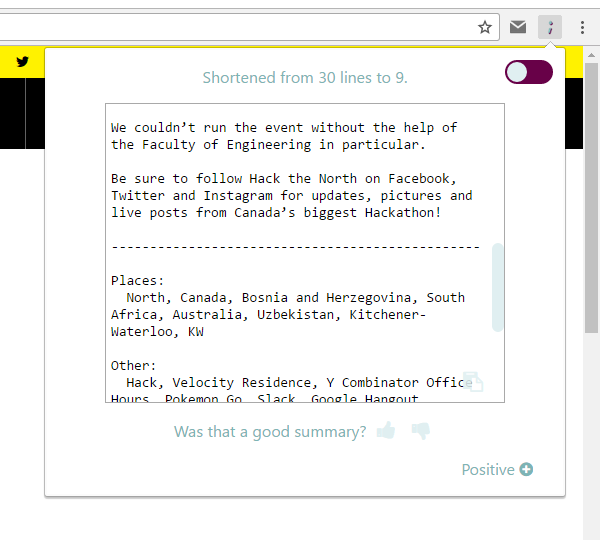Open the mail envelope extension icon

point(518,27)
